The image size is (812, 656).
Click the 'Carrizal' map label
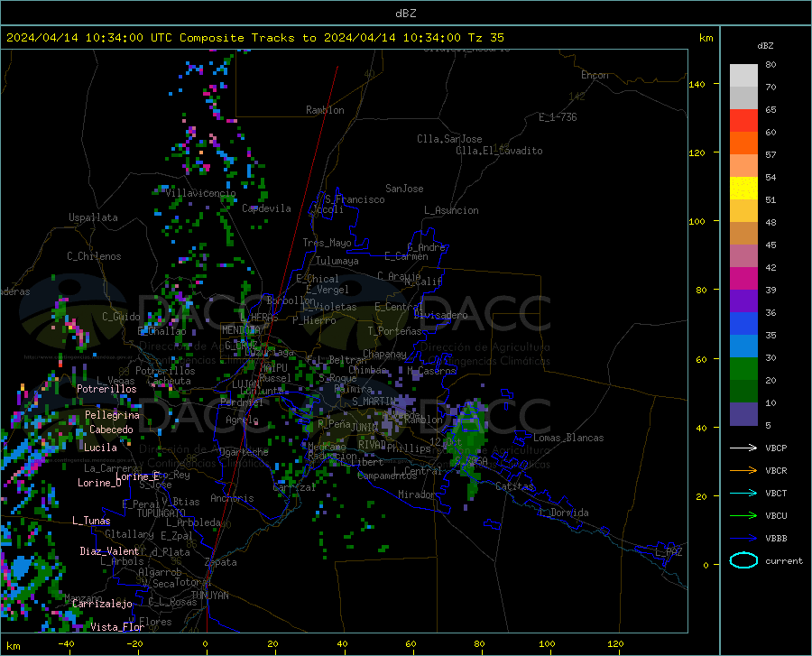click(293, 488)
